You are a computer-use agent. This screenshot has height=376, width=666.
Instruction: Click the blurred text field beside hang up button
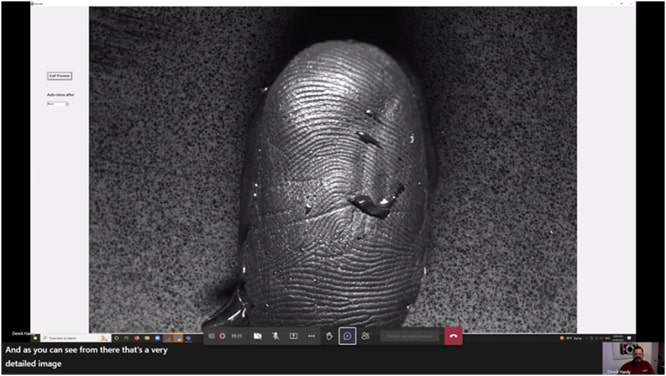tap(410, 336)
